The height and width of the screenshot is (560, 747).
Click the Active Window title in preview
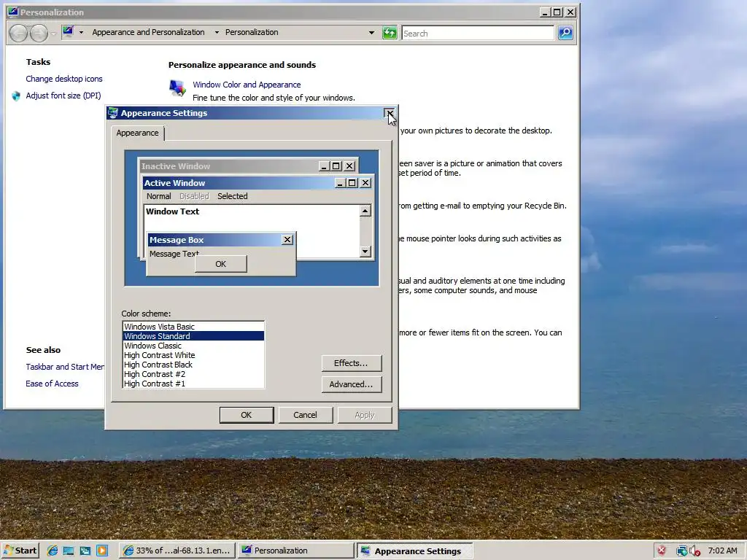[x=174, y=183]
